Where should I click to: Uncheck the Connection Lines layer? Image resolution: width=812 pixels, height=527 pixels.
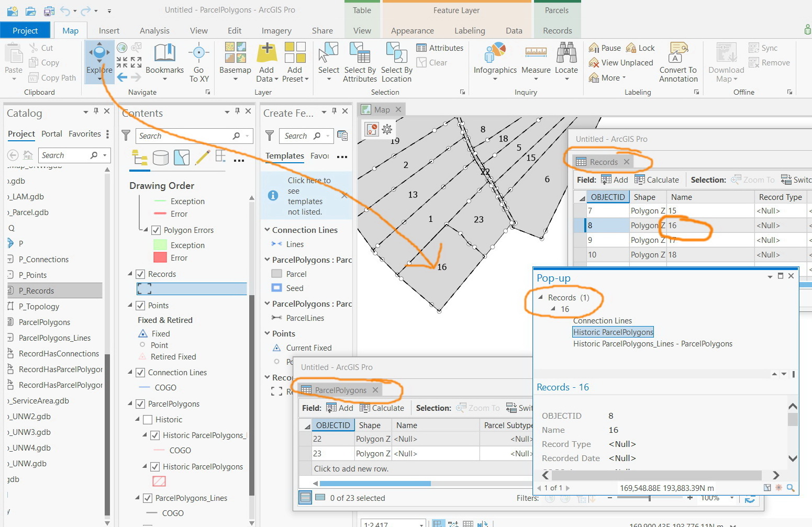[140, 373]
